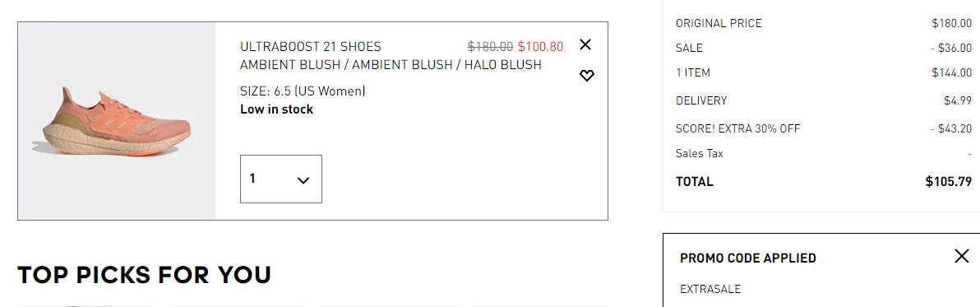The height and width of the screenshot is (307, 980).
Task: Click the Top Picks For You heading
Action: click(145, 275)
